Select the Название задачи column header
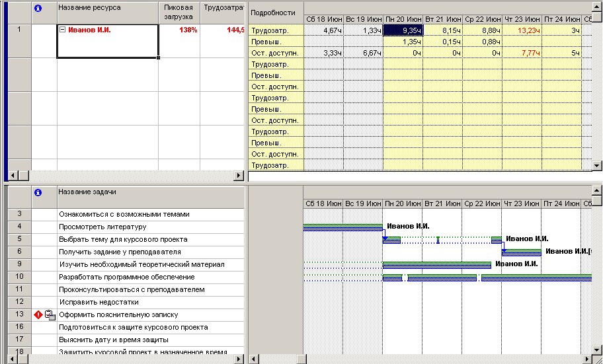Image resolution: width=603 pixels, height=364 pixels. pyautogui.click(x=151, y=197)
